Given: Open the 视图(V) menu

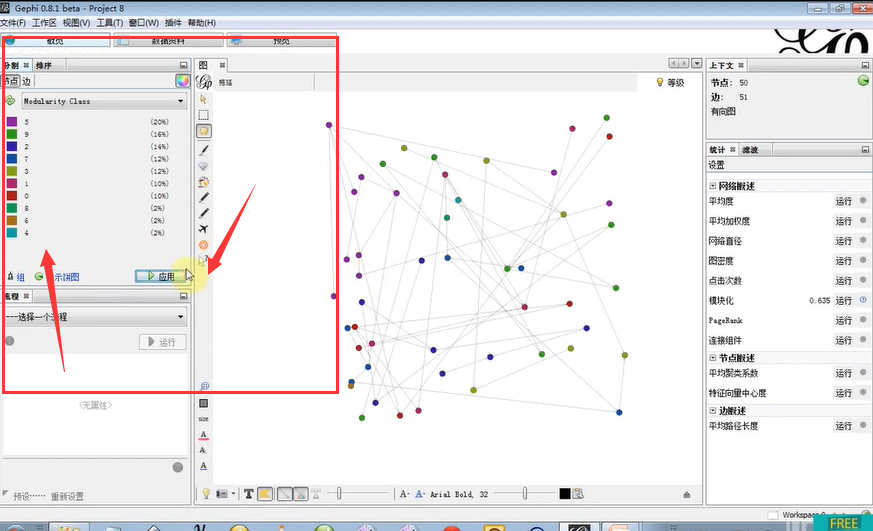Looking at the screenshot, I should [x=76, y=23].
